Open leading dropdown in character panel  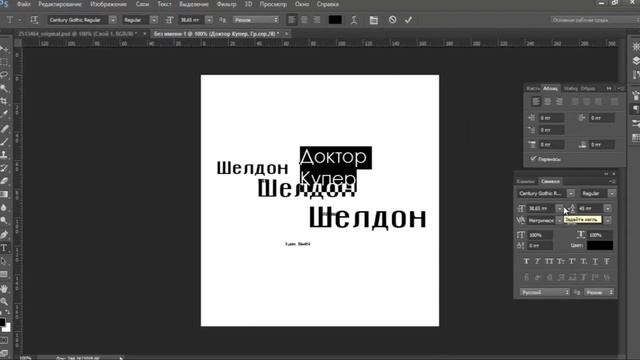(608, 209)
